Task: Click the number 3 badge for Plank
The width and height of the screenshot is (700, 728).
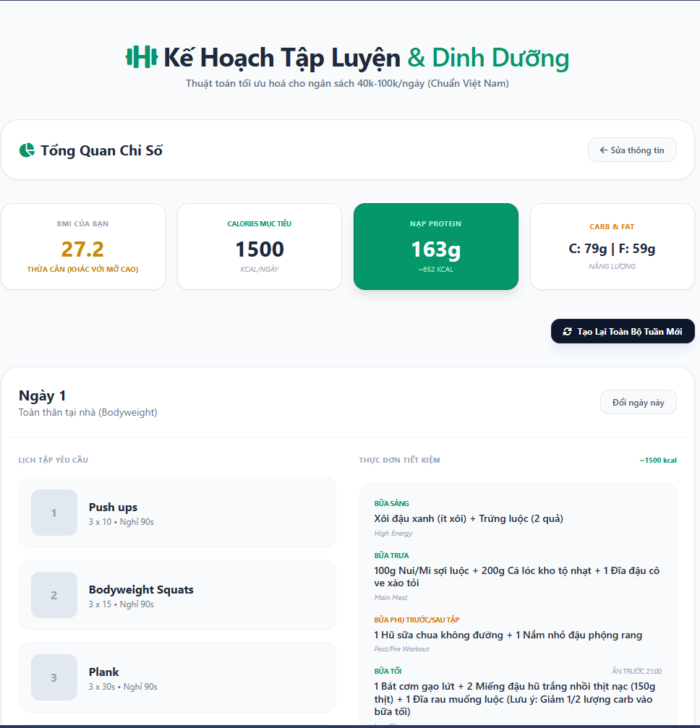Action: click(x=54, y=677)
